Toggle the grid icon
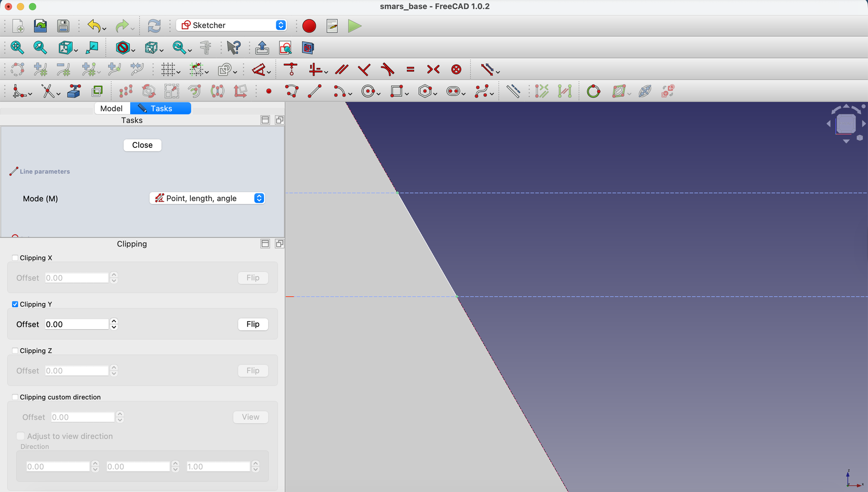 [x=168, y=69]
